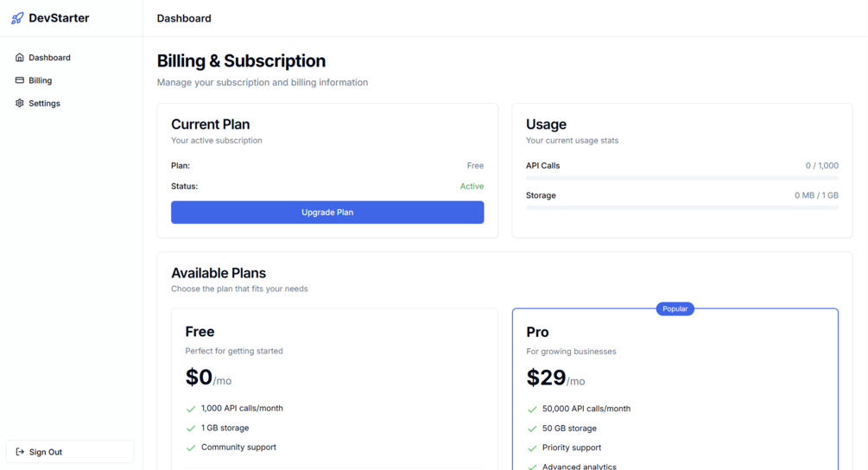Select the Pro plan $29 price
The image size is (868, 470).
tap(546, 378)
